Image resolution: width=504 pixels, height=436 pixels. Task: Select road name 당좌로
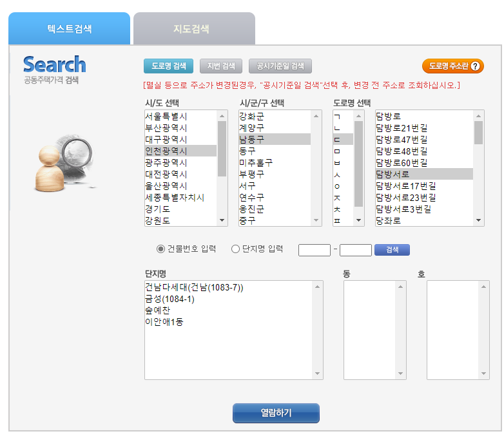(424, 220)
